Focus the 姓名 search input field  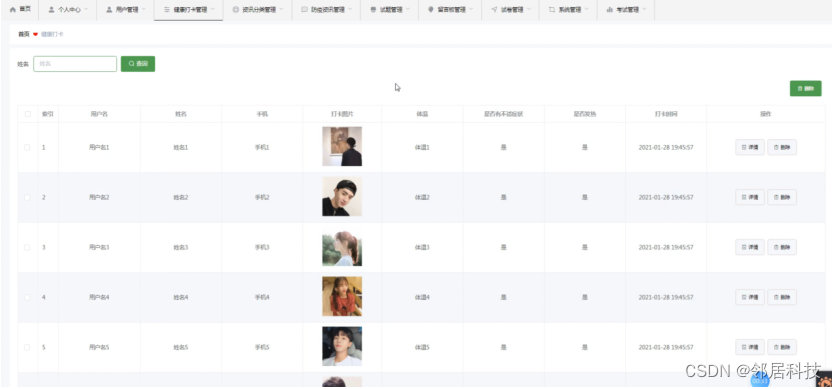tap(75, 63)
